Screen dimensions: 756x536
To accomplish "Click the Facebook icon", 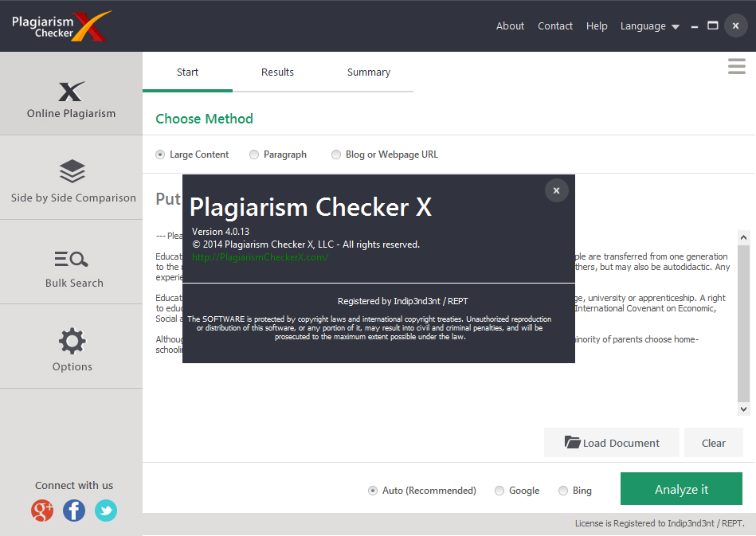I will [74, 511].
